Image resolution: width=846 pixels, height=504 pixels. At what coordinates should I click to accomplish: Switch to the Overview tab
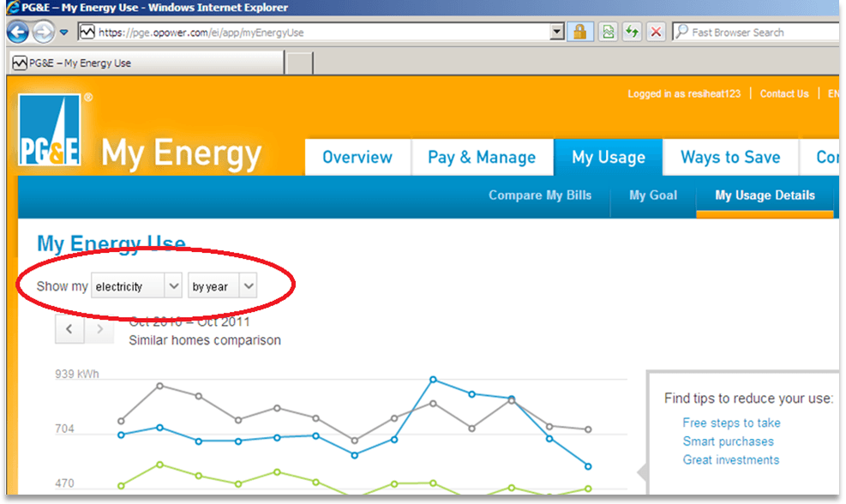[357, 158]
